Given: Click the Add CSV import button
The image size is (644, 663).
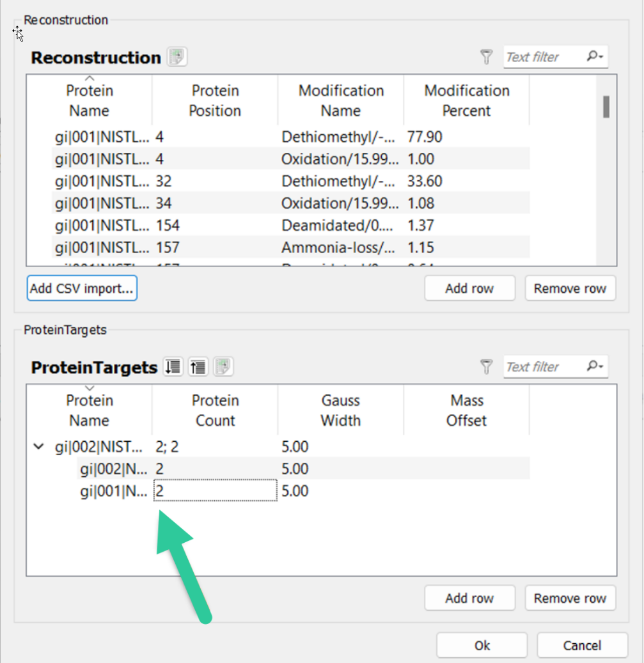Looking at the screenshot, I should coord(82,288).
